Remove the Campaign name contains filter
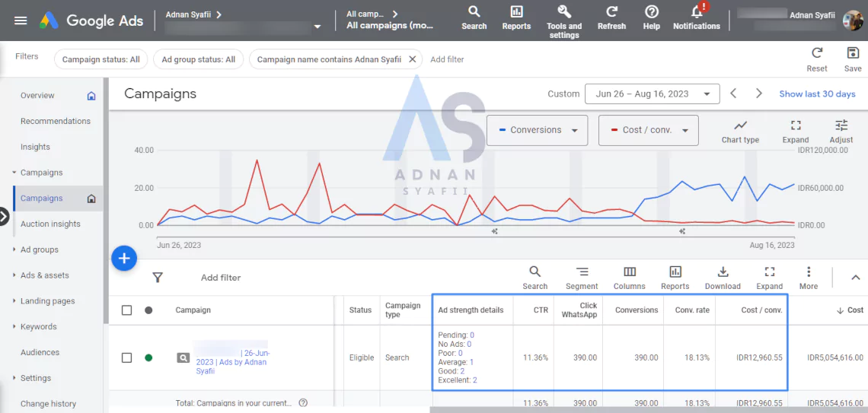This screenshot has height=413, width=868. [412, 59]
